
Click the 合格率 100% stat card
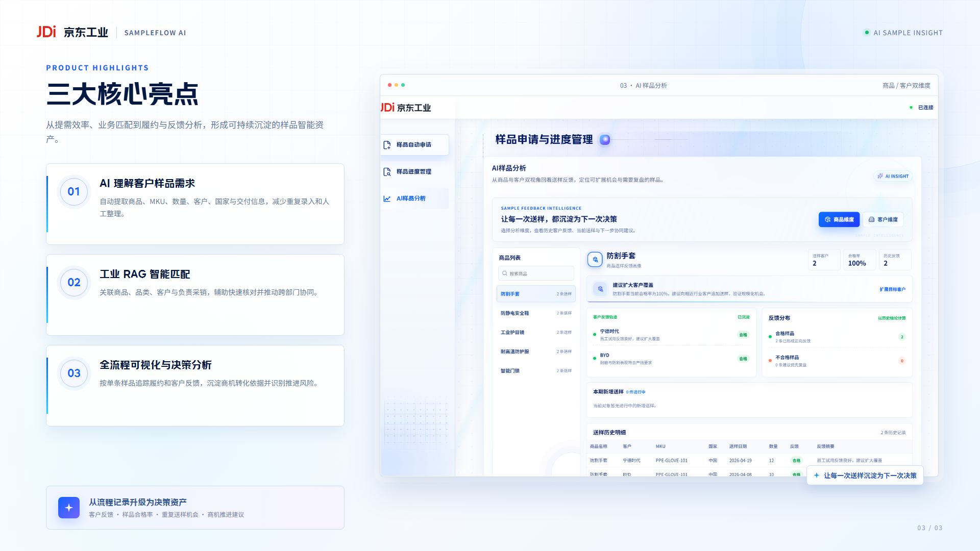pos(860,260)
